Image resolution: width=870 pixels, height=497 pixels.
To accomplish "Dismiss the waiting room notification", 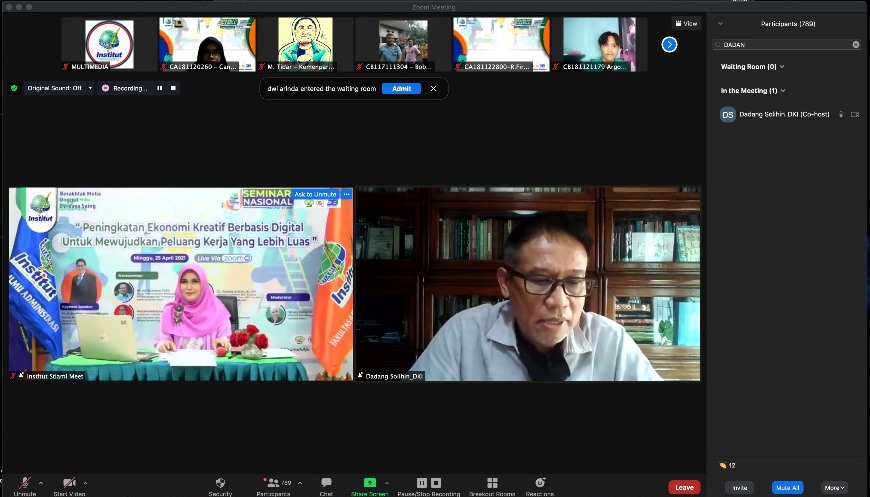I will [x=433, y=88].
